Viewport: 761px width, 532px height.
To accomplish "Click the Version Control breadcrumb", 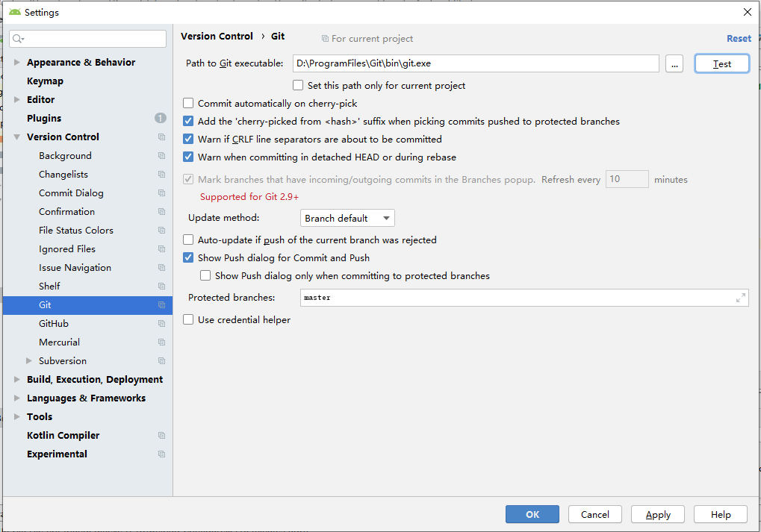I will (217, 37).
